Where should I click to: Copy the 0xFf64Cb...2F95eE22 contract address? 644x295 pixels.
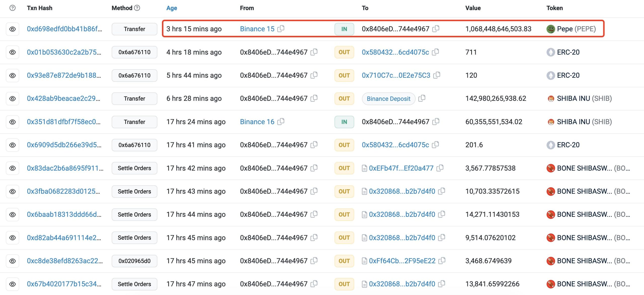coord(442,261)
